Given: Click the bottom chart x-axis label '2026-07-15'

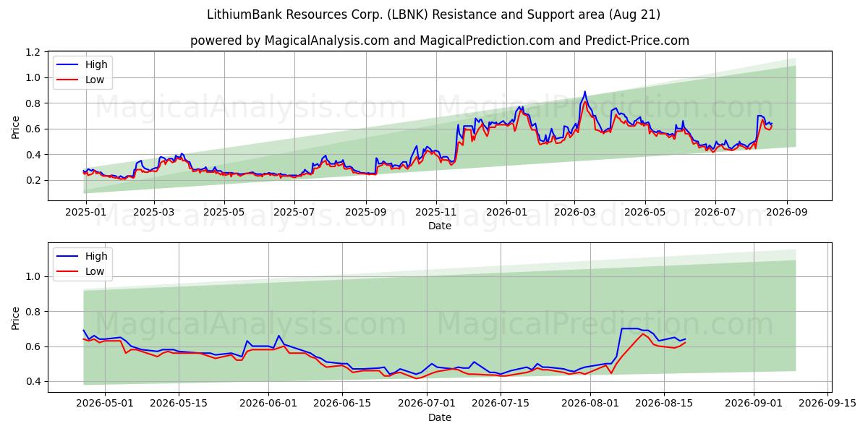Looking at the screenshot, I should [500, 404].
